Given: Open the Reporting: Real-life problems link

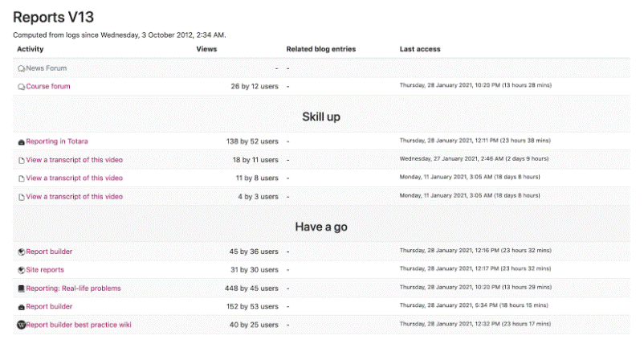Looking at the screenshot, I should [x=73, y=289].
